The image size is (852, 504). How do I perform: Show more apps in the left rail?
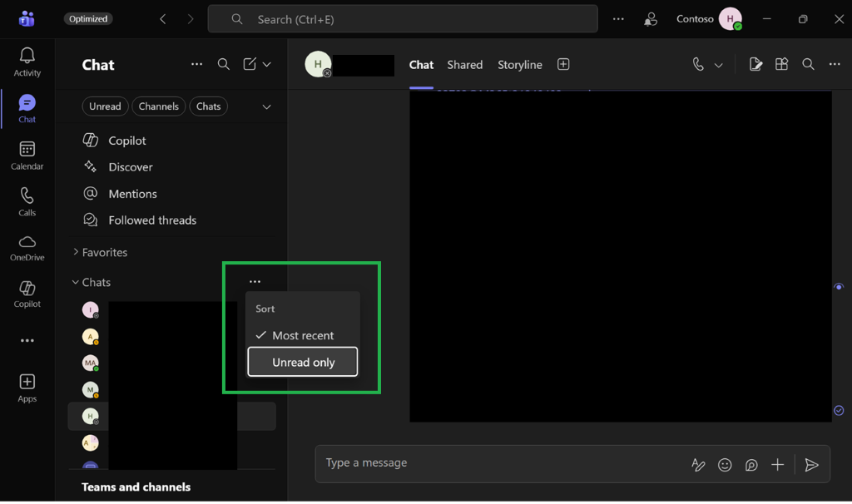click(27, 340)
